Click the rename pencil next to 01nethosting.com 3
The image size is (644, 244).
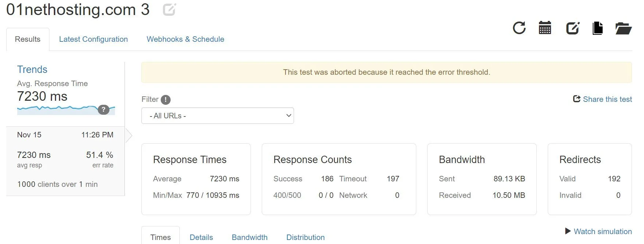169,10
